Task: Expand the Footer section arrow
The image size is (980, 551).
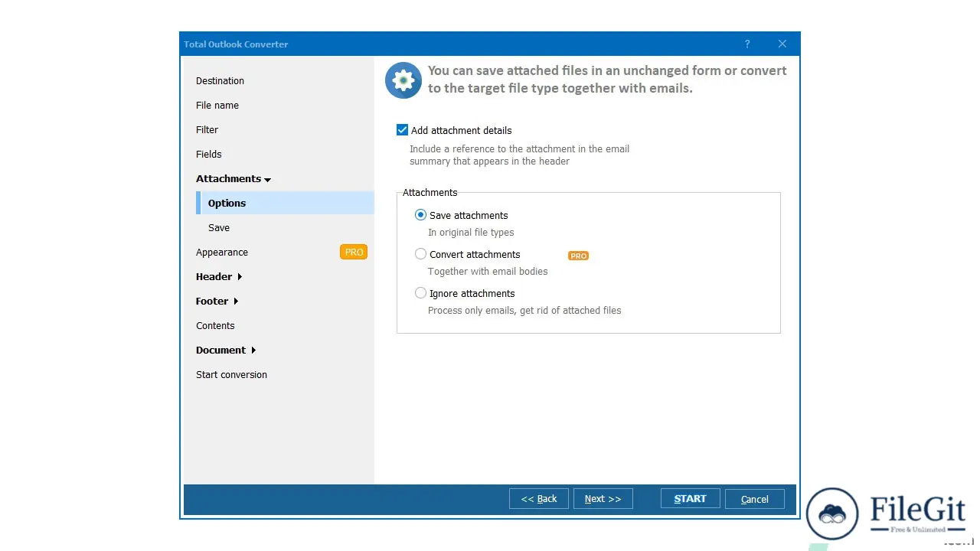Action: [236, 302]
